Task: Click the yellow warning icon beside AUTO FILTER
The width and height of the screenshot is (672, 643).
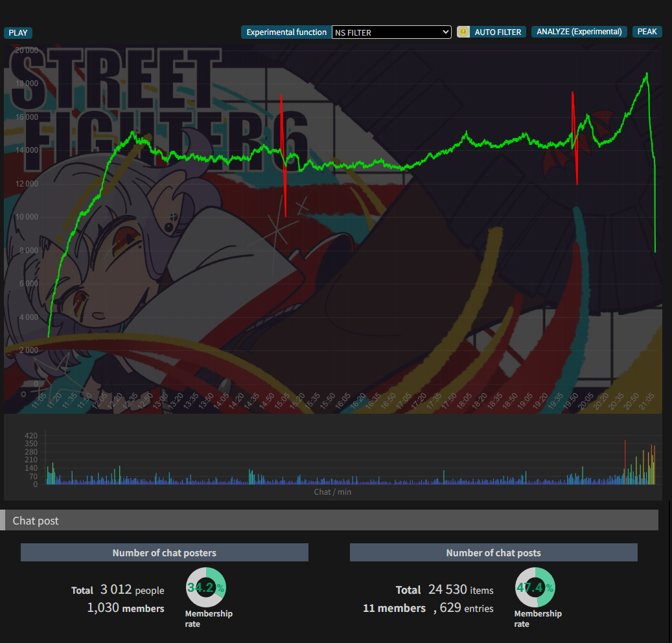Action: click(463, 32)
